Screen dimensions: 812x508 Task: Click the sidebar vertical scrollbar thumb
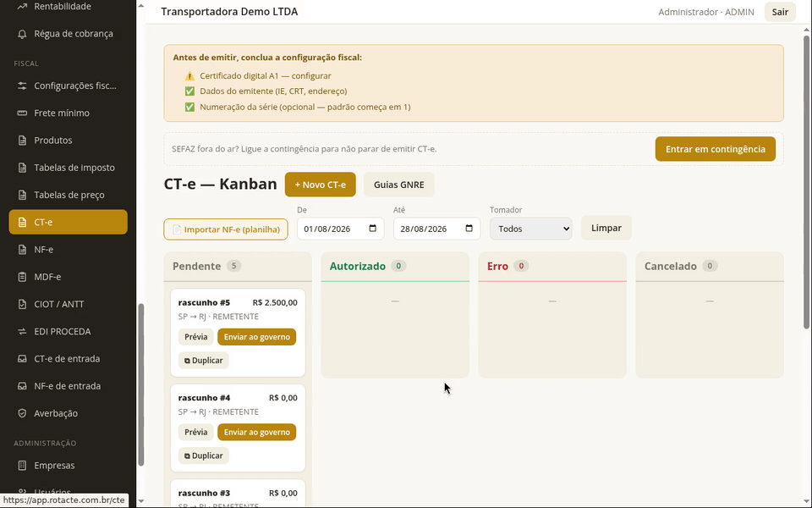(x=141, y=385)
